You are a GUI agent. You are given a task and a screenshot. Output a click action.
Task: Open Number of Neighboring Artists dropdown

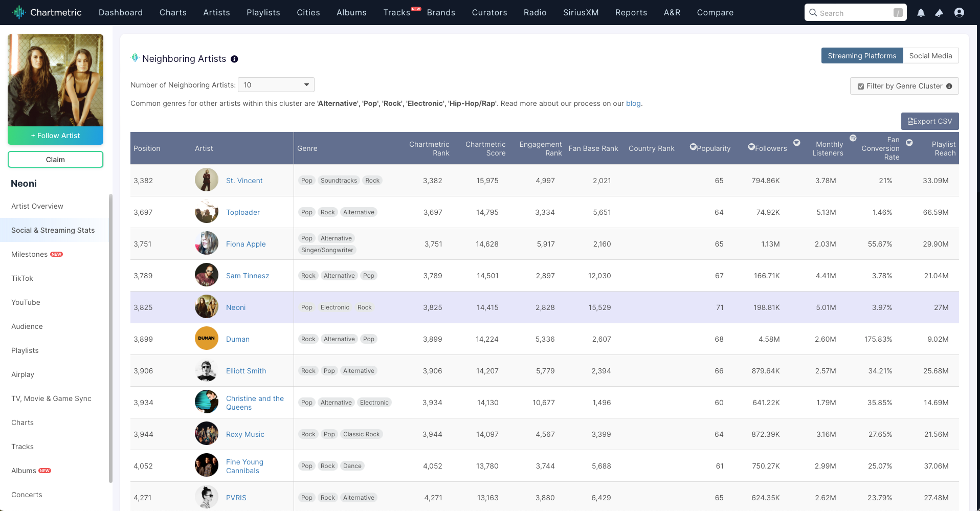276,85
